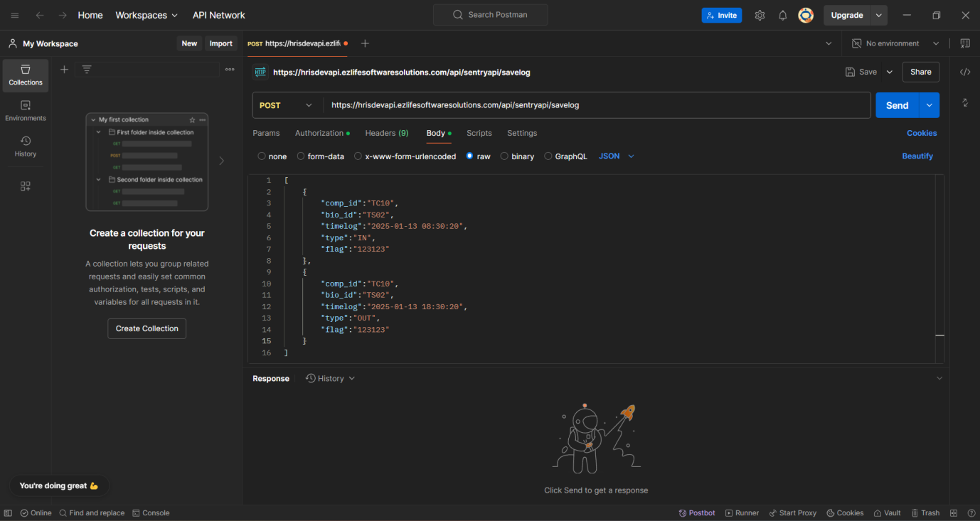Open the user avatar menu
Image resolution: width=980 pixels, height=521 pixels.
[x=806, y=15]
